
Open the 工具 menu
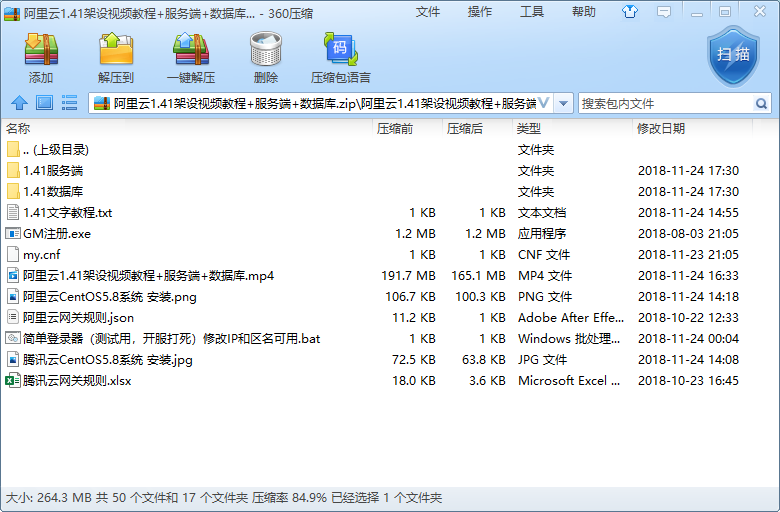coord(532,11)
